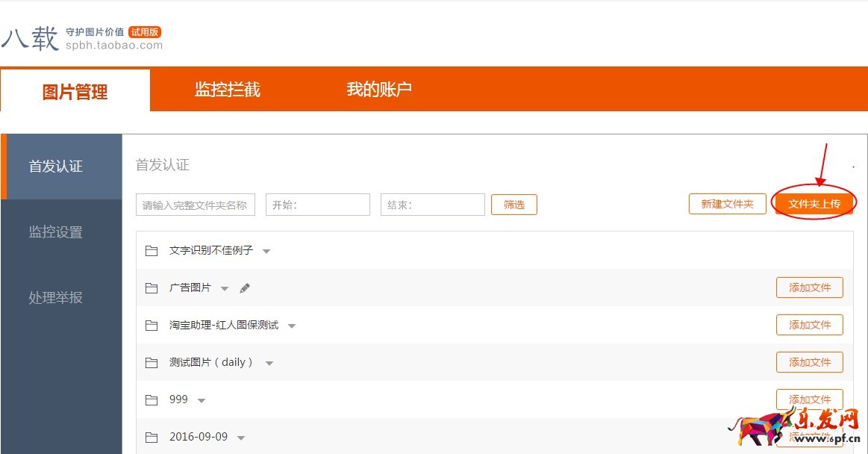Screen dimensions: 868x454
Task: Click 添加文件 for the 999 folder
Action: click(x=809, y=399)
